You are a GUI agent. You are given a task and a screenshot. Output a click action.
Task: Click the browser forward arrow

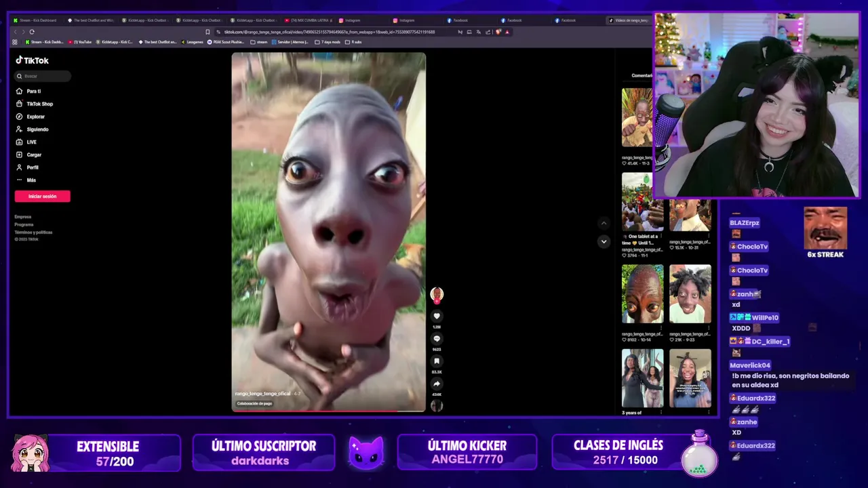tap(23, 32)
